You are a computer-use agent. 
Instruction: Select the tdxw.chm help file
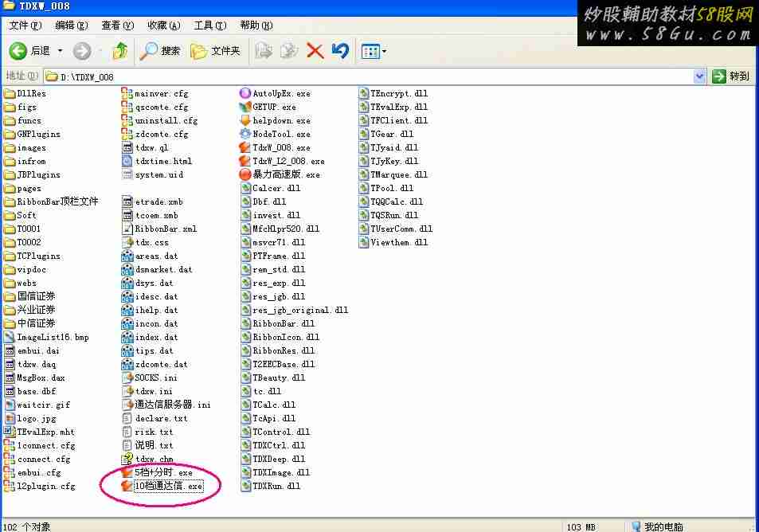[x=147, y=459]
